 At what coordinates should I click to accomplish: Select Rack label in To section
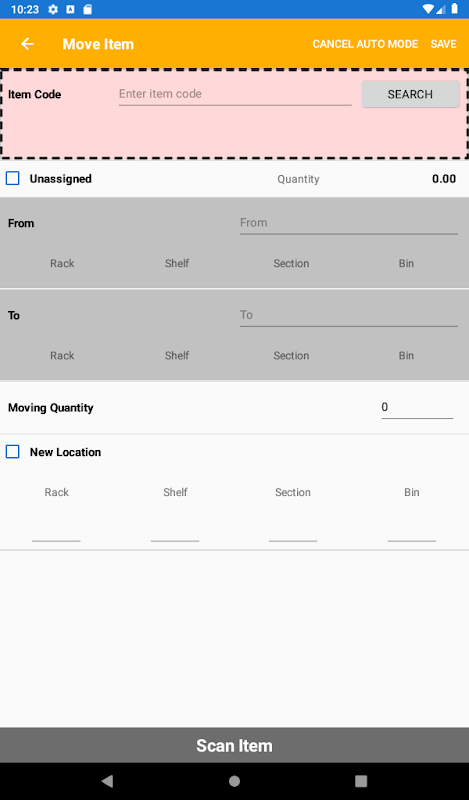[x=62, y=356]
